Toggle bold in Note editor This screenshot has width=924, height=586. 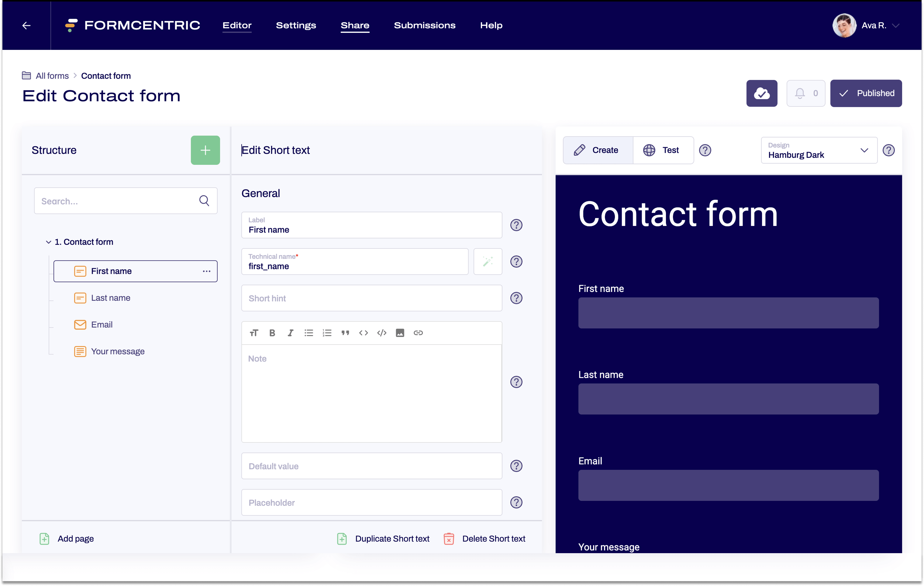pyautogui.click(x=272, y=333)
